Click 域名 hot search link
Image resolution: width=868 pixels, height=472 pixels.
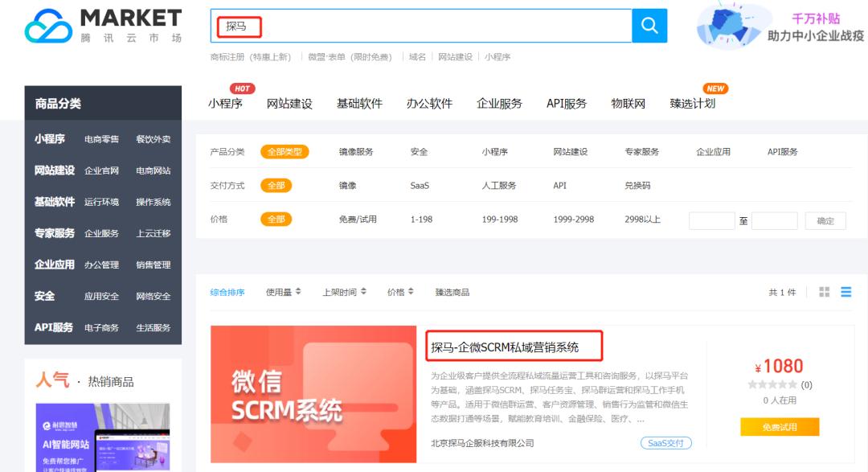[x=417, y=57]
